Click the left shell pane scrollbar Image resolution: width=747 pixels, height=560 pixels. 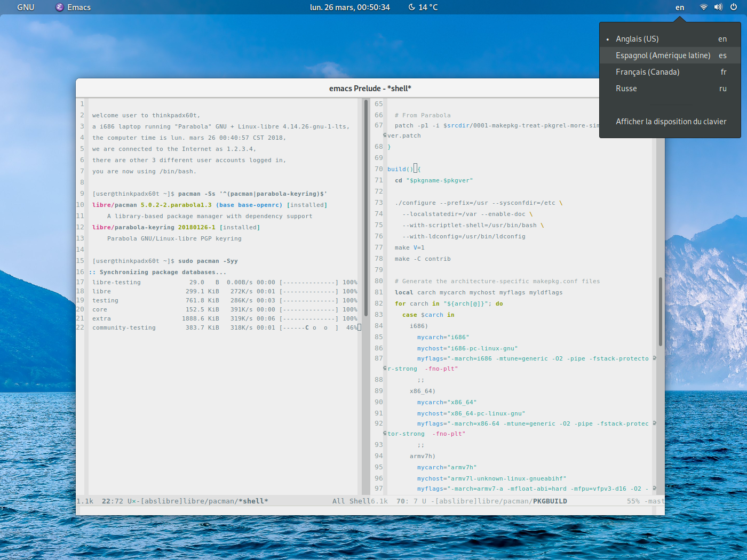[366, 208]
